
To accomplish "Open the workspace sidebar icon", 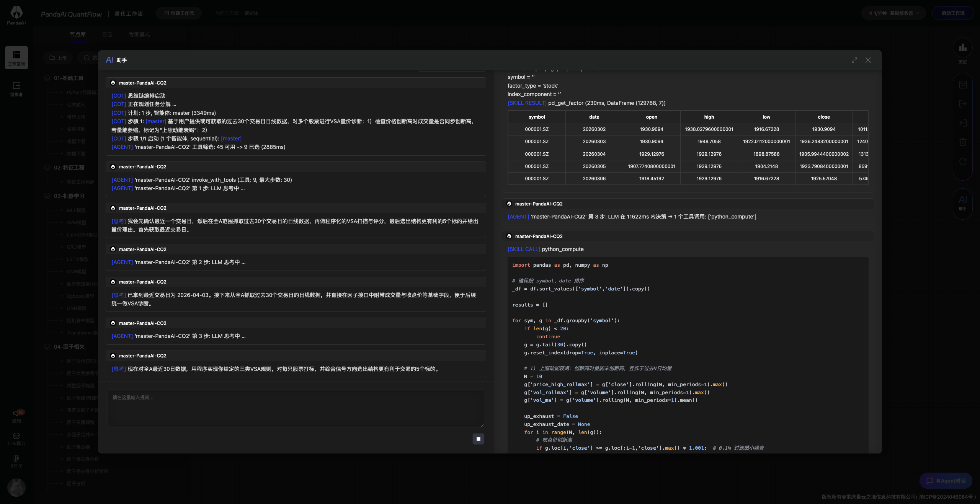I will 16,58.
